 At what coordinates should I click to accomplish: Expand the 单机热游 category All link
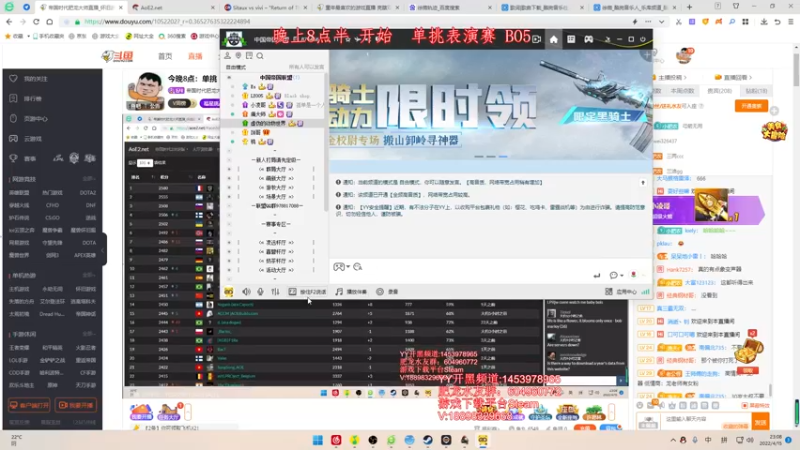point(89,276)
